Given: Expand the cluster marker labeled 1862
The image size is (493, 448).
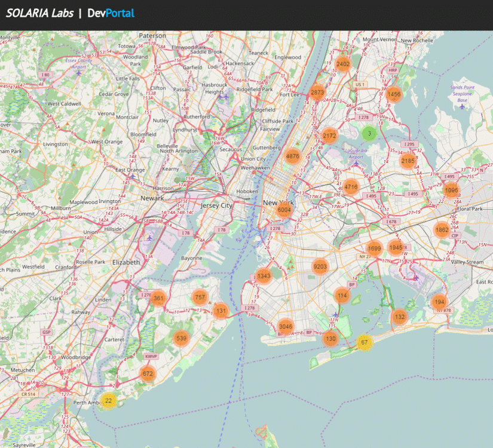Looking at the screenshot, I should [442, 230].
